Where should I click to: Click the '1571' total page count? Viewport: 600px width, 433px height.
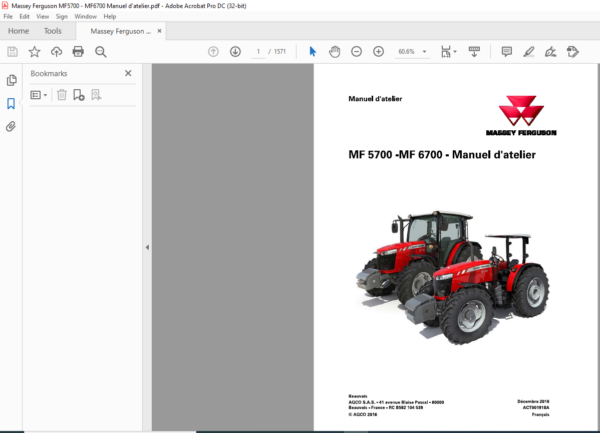tap(280, 52)
